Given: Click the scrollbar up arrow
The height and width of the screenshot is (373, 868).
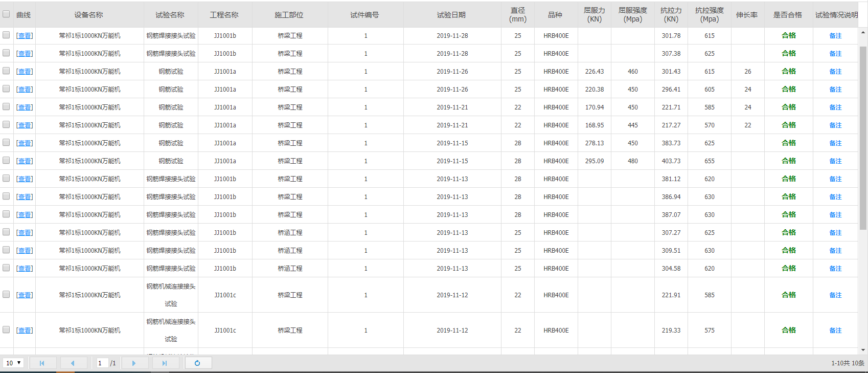Looking at the screenshot, I should click(x=863, y=32).
